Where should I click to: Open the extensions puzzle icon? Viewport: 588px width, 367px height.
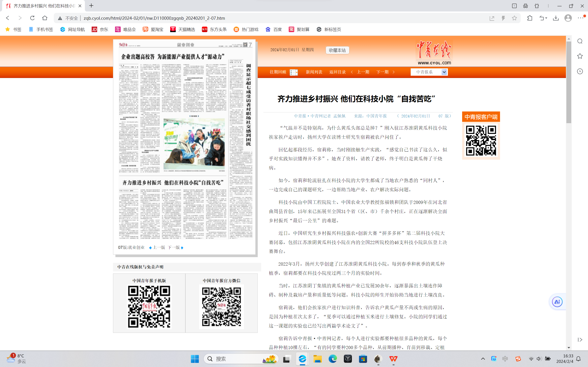(530, 18)
